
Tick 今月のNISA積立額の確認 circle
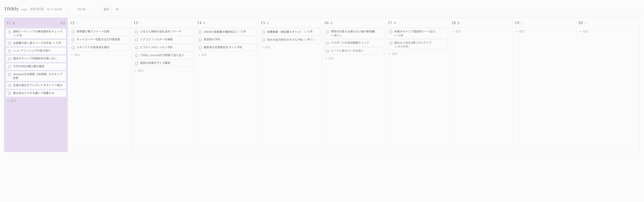click(10, 67)
